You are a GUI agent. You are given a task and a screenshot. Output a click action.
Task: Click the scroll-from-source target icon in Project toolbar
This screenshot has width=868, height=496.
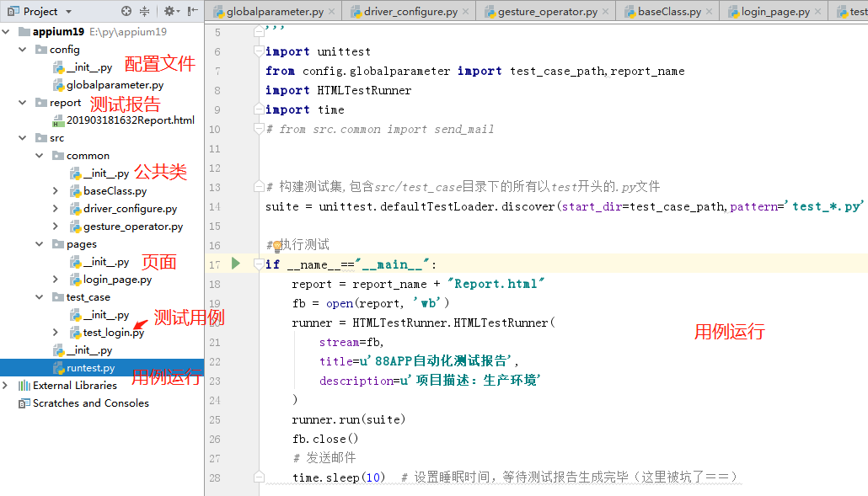(x=126, y=11)
